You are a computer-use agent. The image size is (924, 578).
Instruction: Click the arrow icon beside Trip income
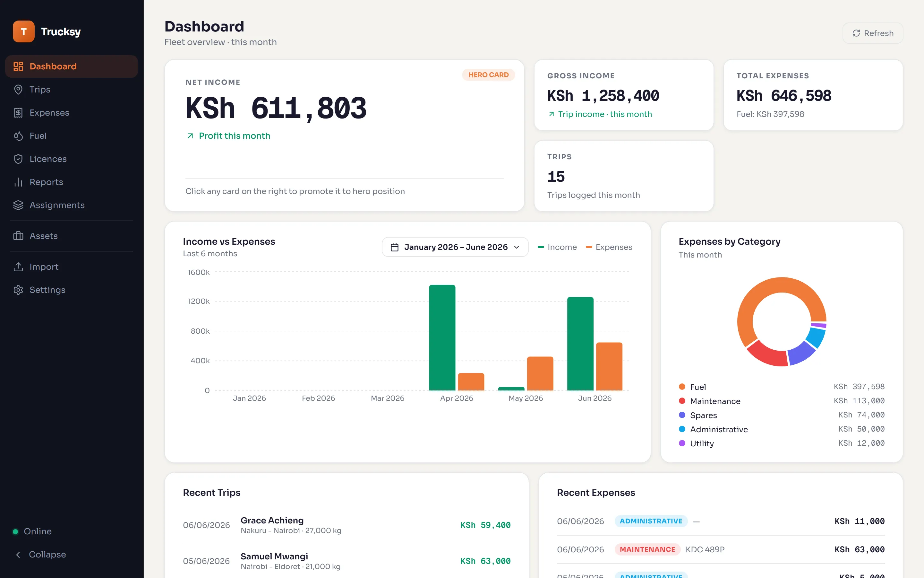tap(551, 114)
